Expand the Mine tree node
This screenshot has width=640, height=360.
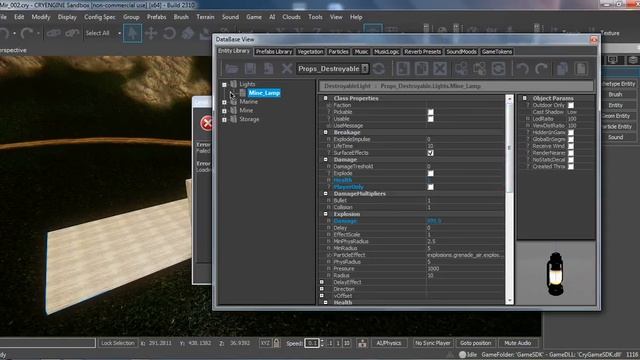click(x=224, y=111)
